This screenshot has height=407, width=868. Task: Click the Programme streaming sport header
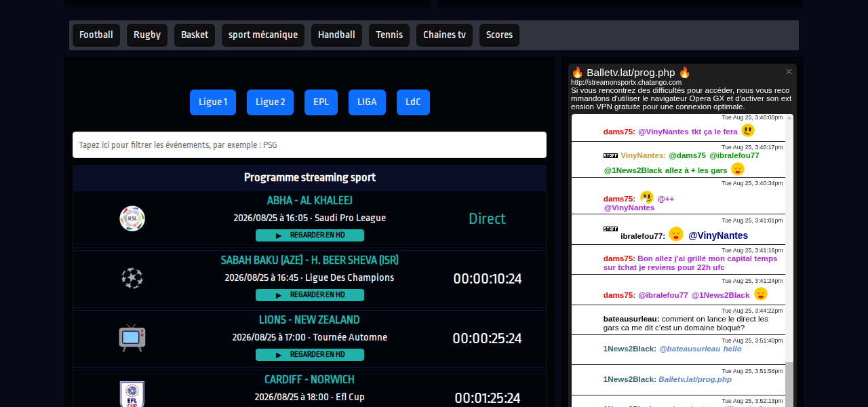click(310, 178)
